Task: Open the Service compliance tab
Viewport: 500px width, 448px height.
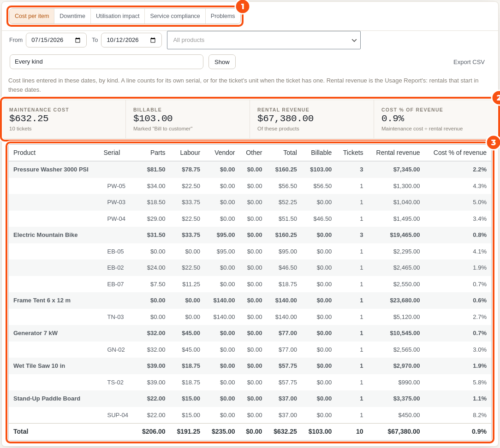Action: 175,16
